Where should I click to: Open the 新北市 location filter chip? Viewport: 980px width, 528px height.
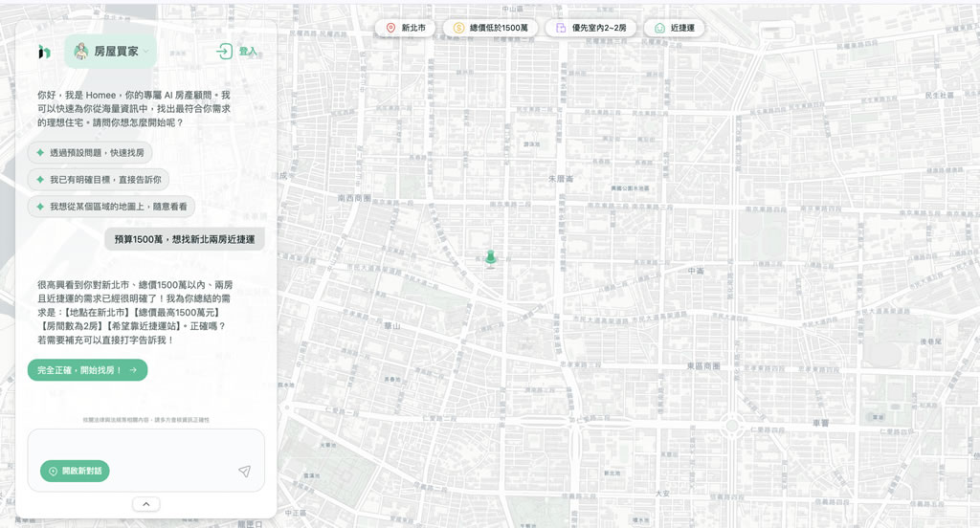tap(405, 29)
